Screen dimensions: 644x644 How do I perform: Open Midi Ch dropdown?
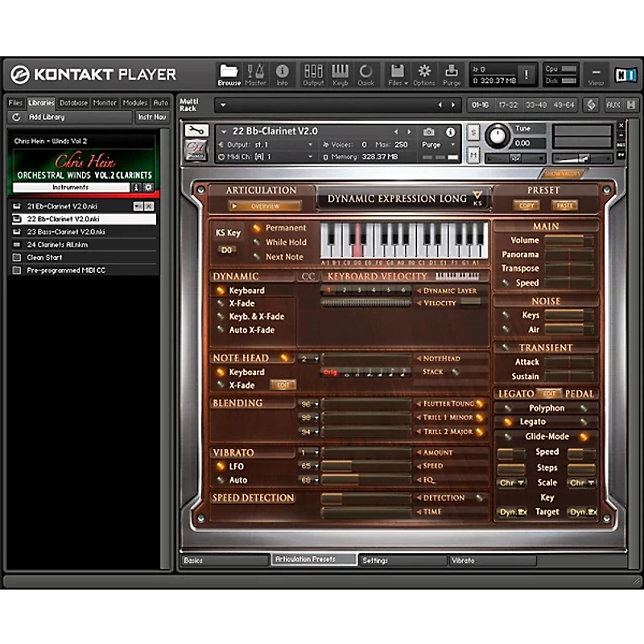tap(310, 157)
